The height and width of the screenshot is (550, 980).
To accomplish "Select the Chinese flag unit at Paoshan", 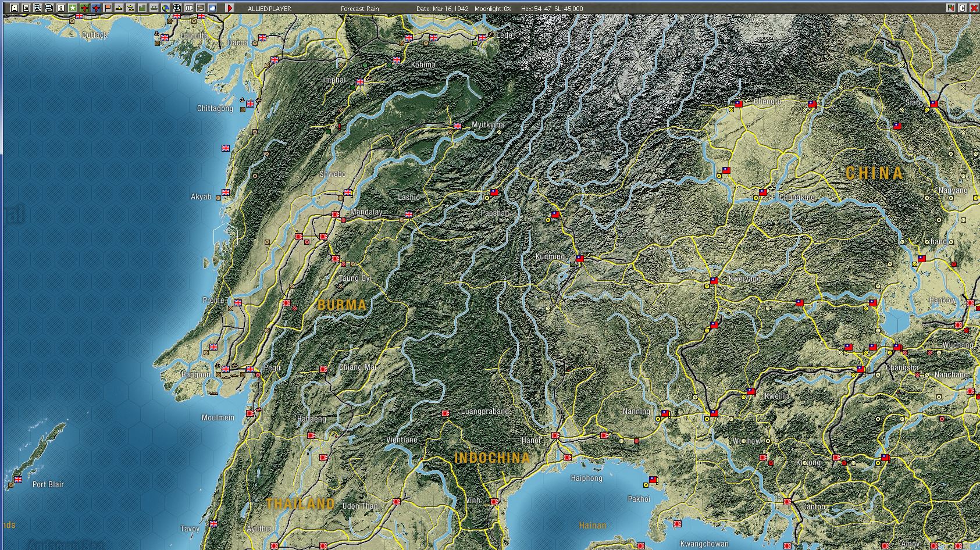I will point(494,192).
